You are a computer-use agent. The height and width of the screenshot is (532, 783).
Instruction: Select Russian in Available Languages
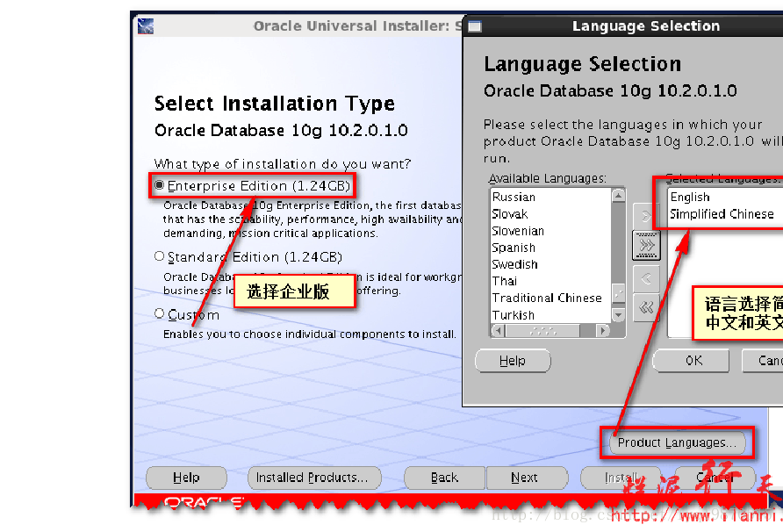pyautogui.click(x=550, y=197)
